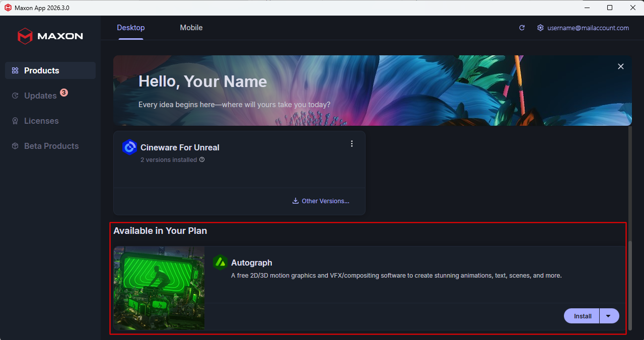Click the Hello, Your Name banner

point(373,91)
